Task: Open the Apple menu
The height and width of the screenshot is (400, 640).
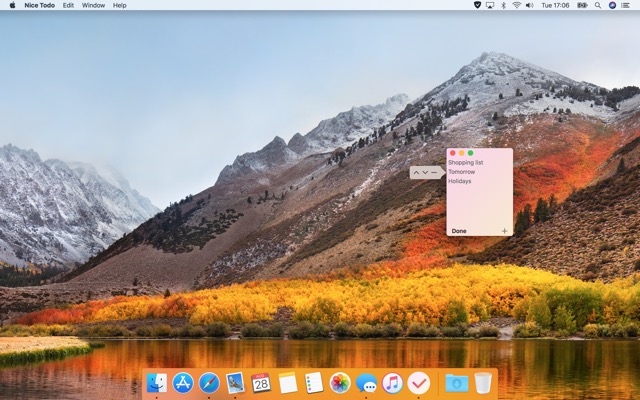Action: pos(12,5)
